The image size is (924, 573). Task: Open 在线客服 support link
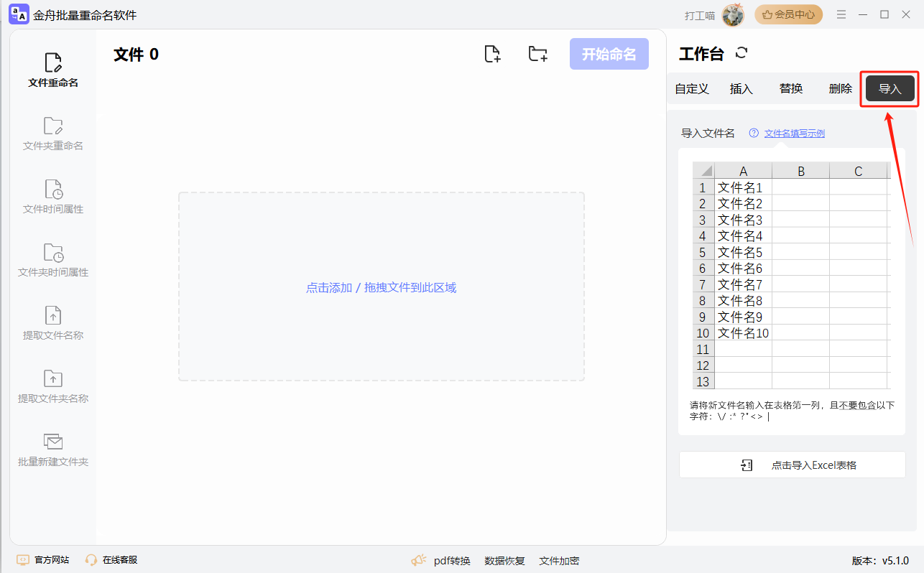tap(111, 560)
